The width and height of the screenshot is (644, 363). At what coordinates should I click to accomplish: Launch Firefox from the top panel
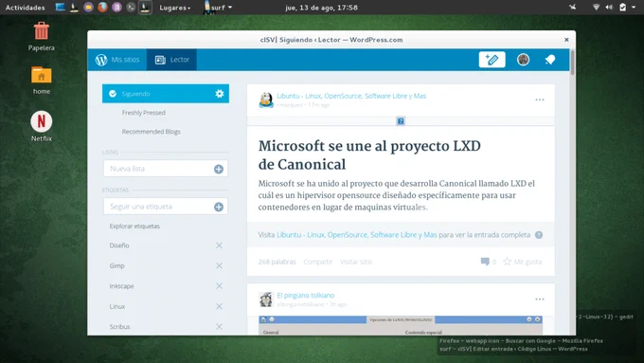[102, 7]
